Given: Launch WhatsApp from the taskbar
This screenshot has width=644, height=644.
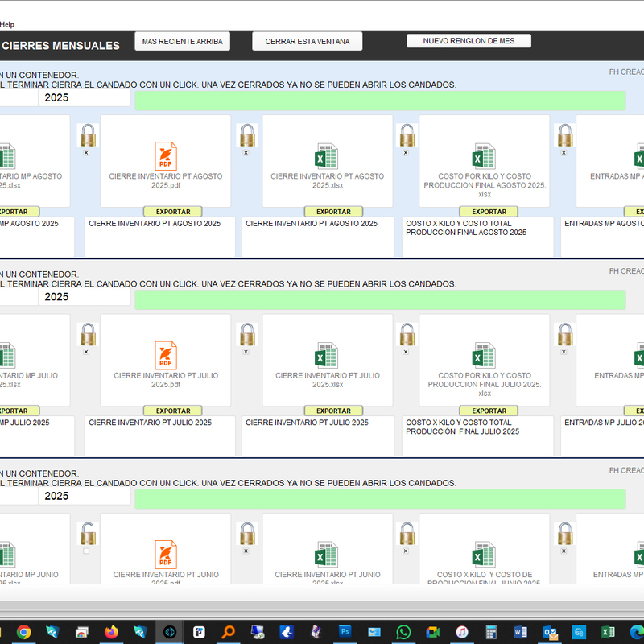Looking at the screenshot, I should click(403, 632).
